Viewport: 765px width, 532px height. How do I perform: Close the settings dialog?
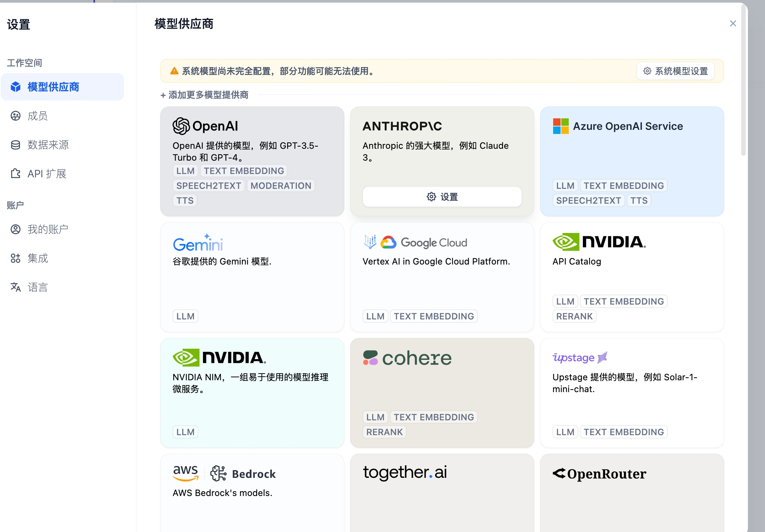click(733, 23)
